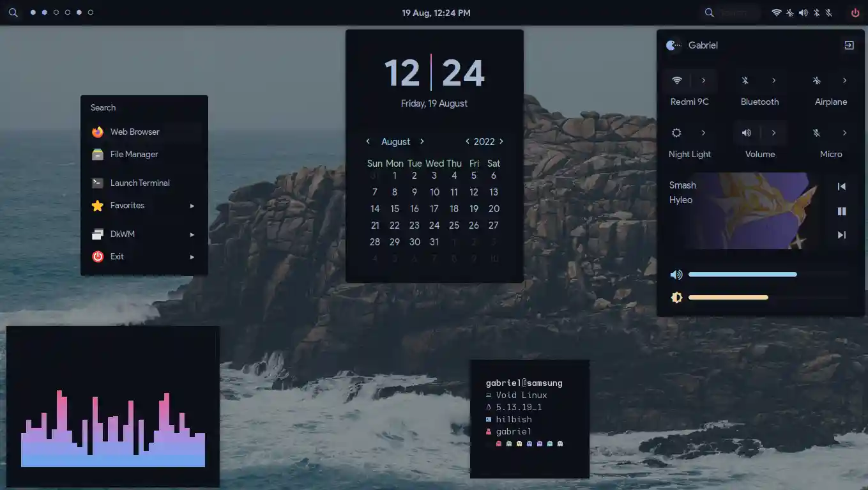Open the Exit submenu
Viewport: 868px width, 490px height.
144,256
